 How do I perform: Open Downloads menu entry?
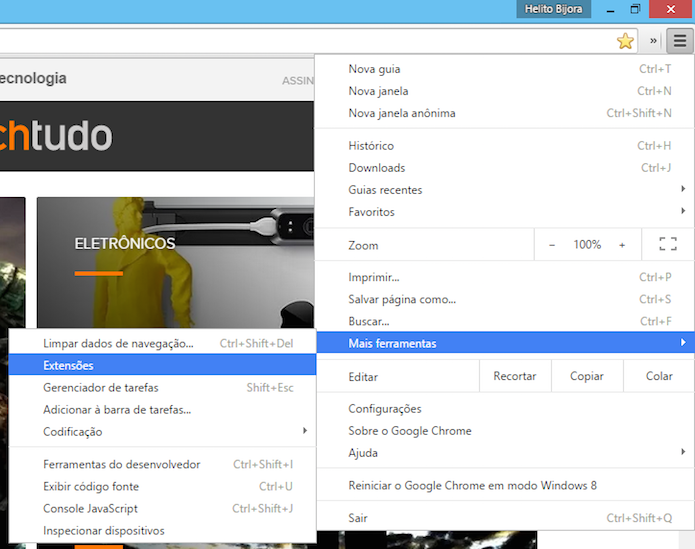504,168
